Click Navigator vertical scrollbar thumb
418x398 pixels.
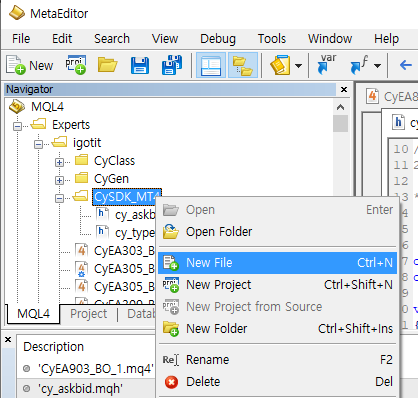(340, 123)
